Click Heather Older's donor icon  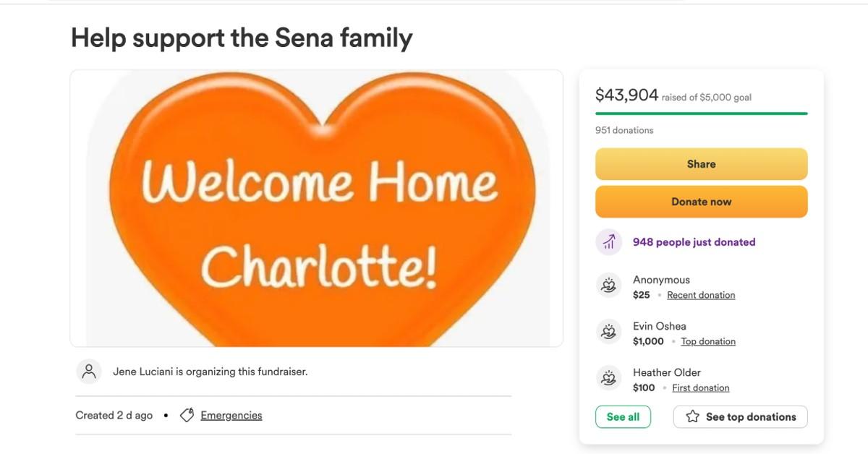(608, 377)
